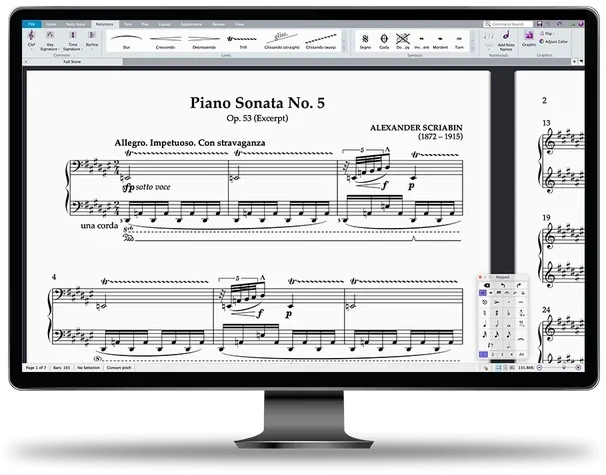Click the Command Search field
This screenshot has height=475, width=606.
(508, 24)
